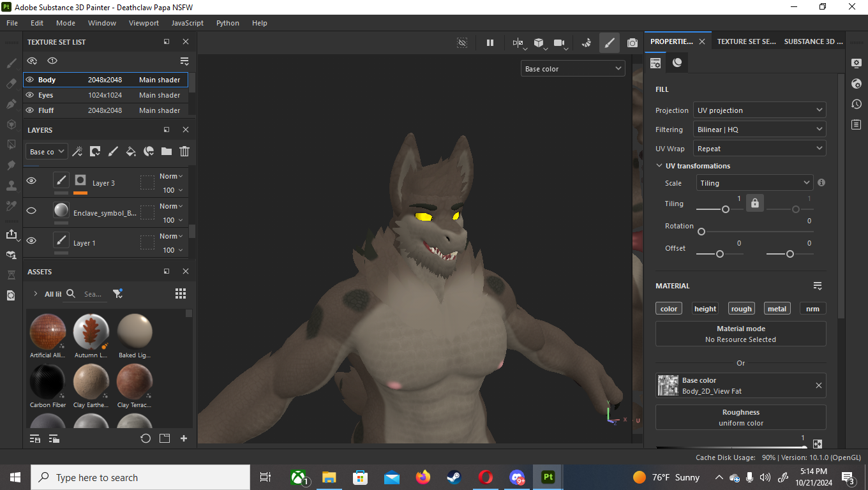Click the delete layer trash icon
868x490 pixels.
[184, 151]
